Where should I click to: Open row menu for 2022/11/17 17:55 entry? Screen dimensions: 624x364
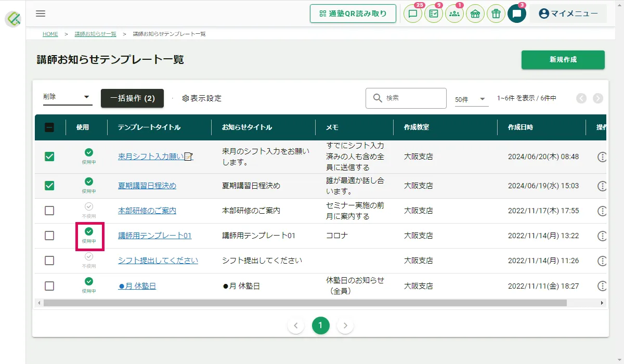pos(602,211)
